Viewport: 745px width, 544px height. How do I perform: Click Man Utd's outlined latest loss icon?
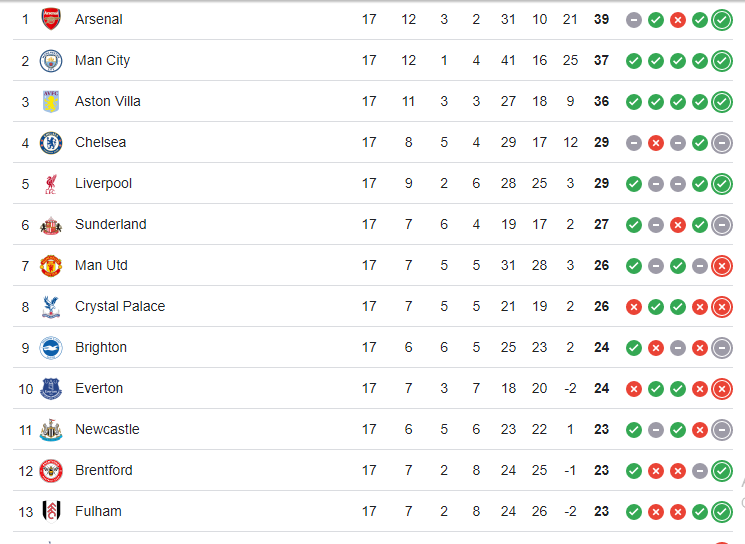tap(722, 265)
